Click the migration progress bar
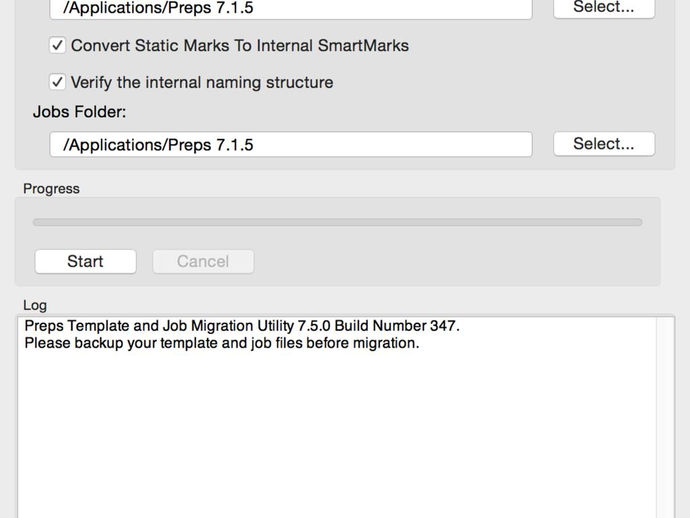This screenshot has width=690, height=518. [338, 222]
